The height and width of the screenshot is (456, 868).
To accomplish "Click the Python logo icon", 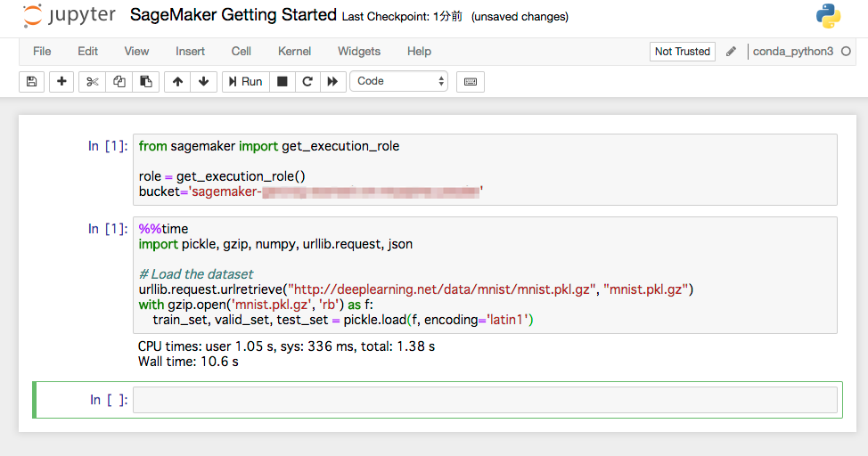I will (x=828, y=16).
